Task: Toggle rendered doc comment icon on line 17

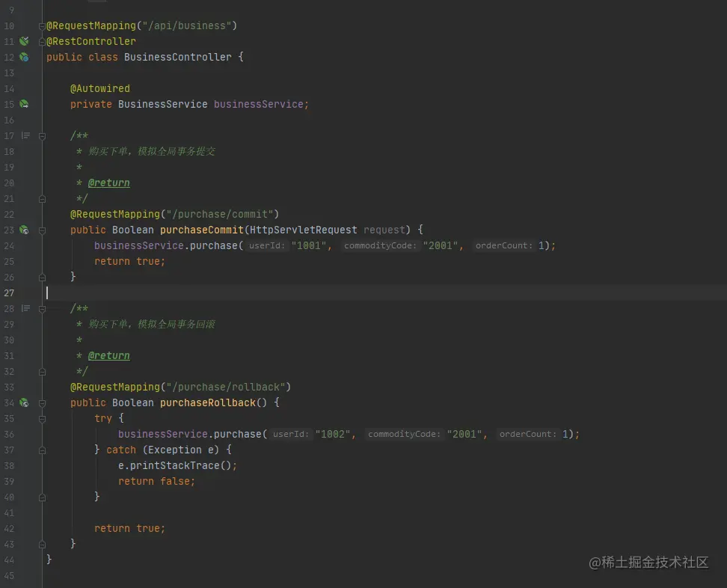Action: (26, 136)
